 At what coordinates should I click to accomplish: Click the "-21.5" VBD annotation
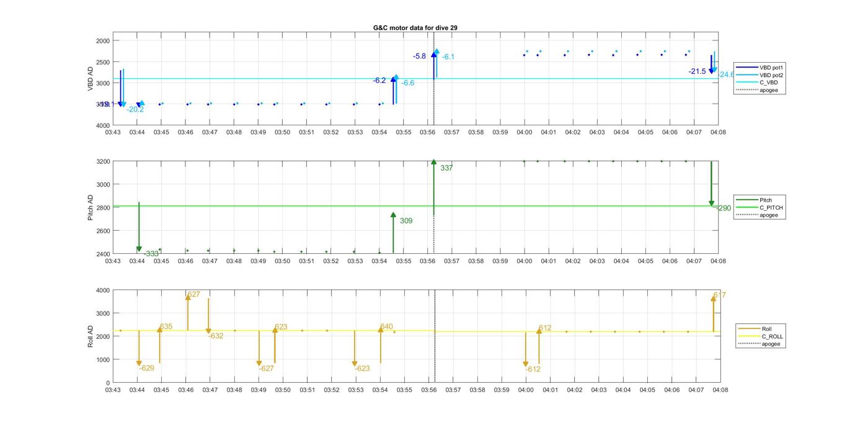697,71
